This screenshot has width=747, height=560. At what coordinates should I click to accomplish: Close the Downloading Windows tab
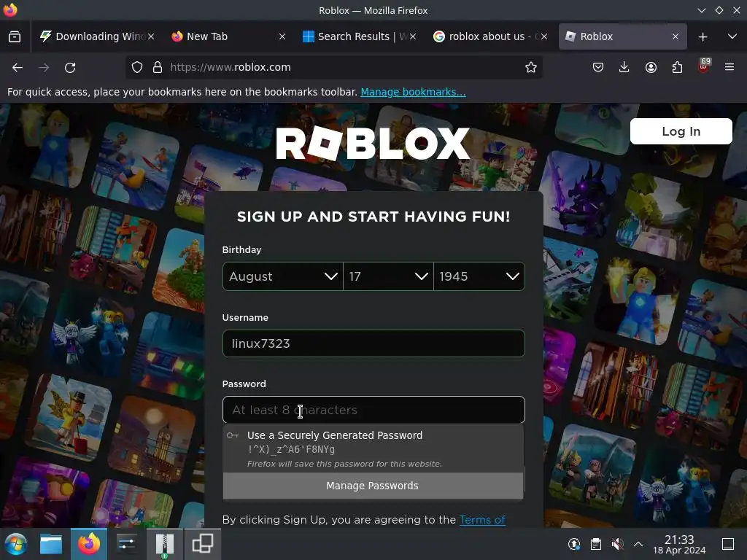[x=151, y=36]
